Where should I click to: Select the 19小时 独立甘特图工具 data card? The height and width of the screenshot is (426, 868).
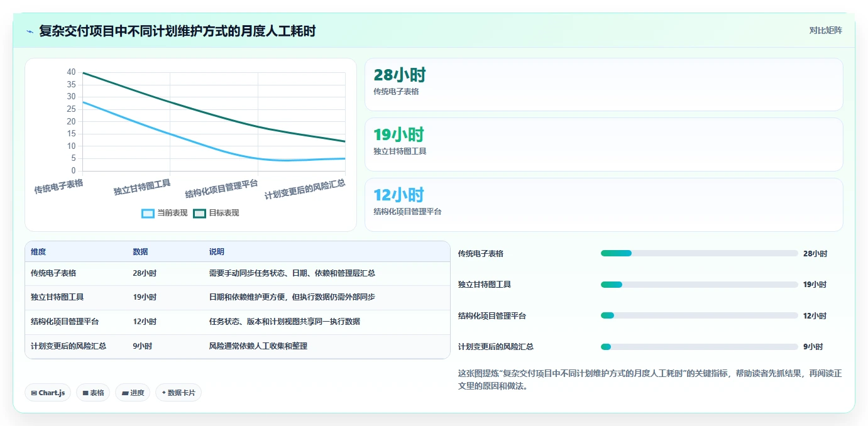pos(603,145)
